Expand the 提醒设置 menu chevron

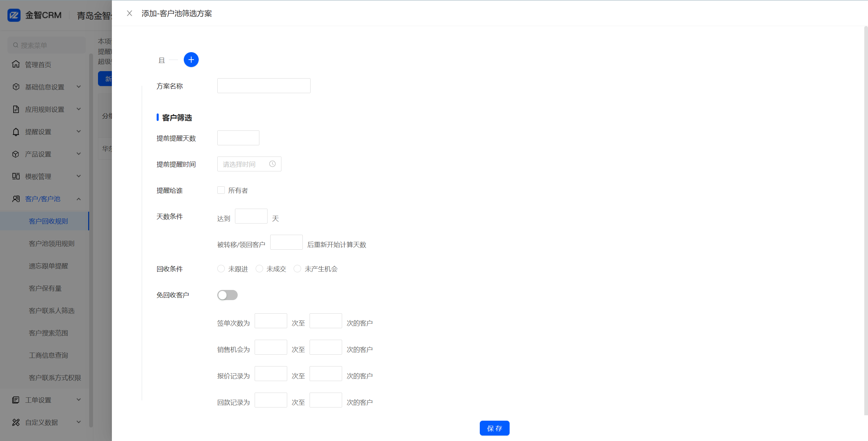coord(79,131)
